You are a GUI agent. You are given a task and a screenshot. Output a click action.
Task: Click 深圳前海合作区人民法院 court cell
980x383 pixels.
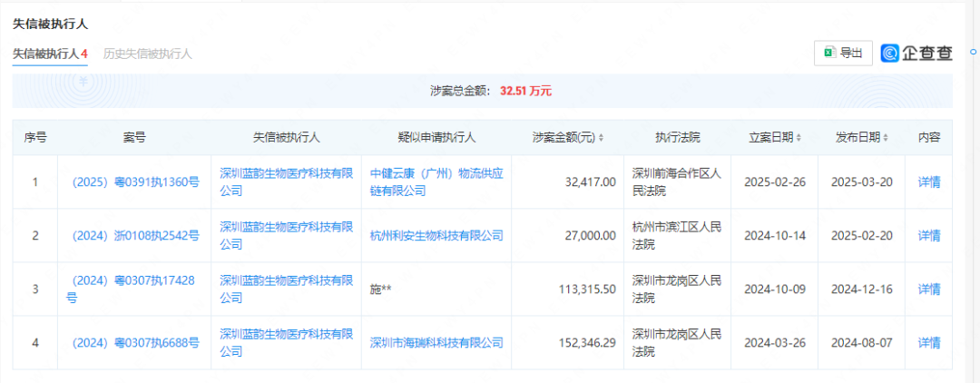click(x=677, y=182)
